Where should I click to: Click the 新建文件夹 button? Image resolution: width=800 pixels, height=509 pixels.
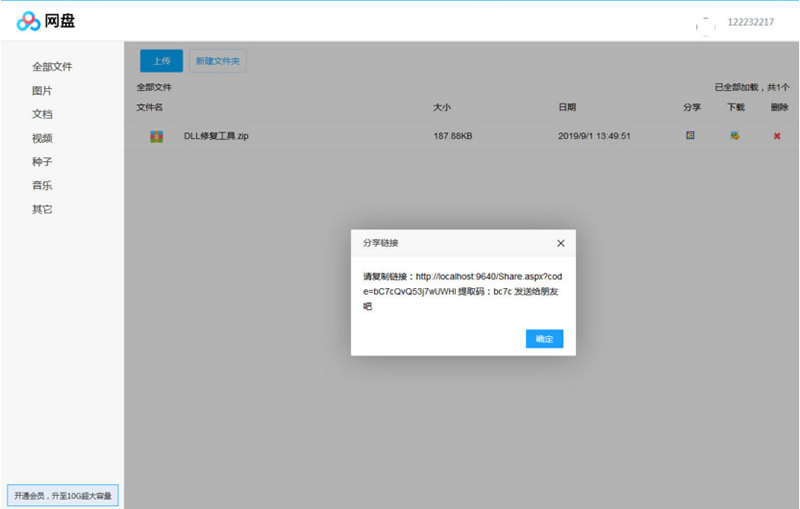[x=218, y=61]
